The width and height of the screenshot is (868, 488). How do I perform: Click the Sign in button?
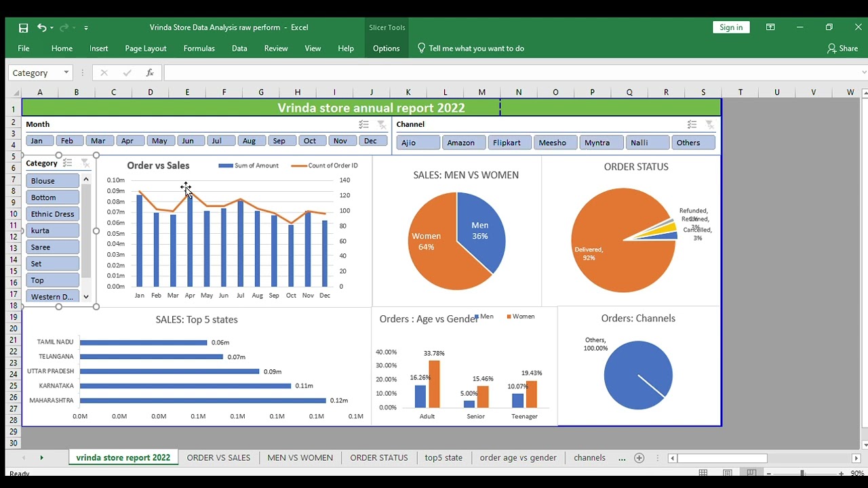click(x=731, y=27)
